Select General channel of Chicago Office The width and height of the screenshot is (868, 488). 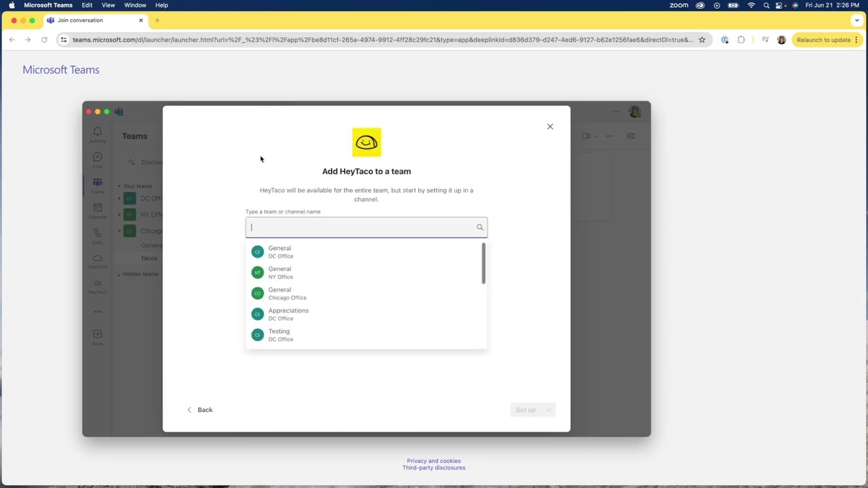[366, 293]
